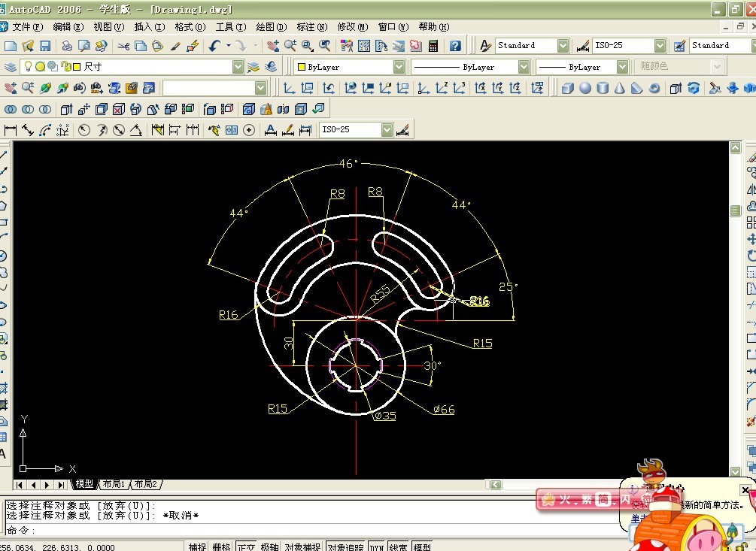The width and height of the screenshot is (756, 551).
Task: Select the Linear dimension tool
Action: pyautogui.click(x=10, y=129)
